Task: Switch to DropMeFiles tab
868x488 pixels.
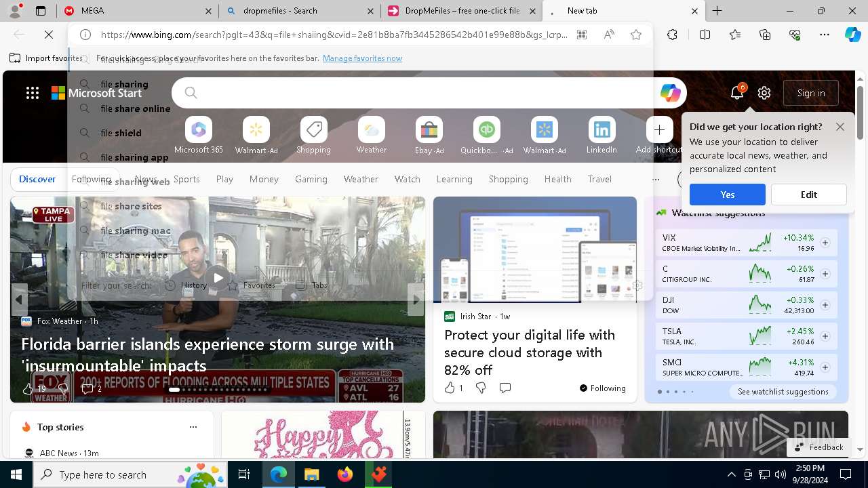Action: (461, 11)
